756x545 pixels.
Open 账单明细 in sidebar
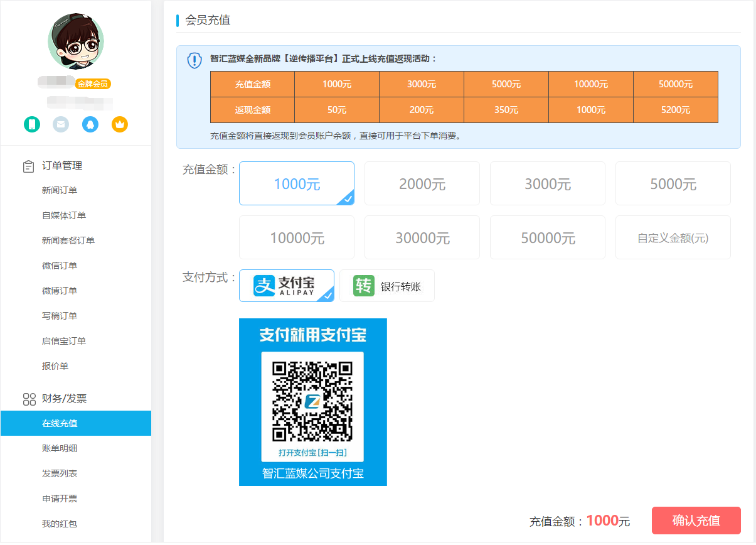click(60, 448)
